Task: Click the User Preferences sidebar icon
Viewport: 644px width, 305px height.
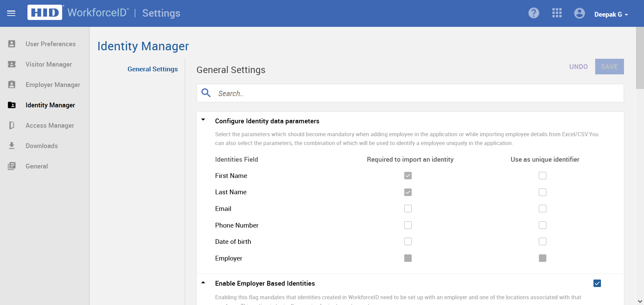Action: tap(12, 44)
